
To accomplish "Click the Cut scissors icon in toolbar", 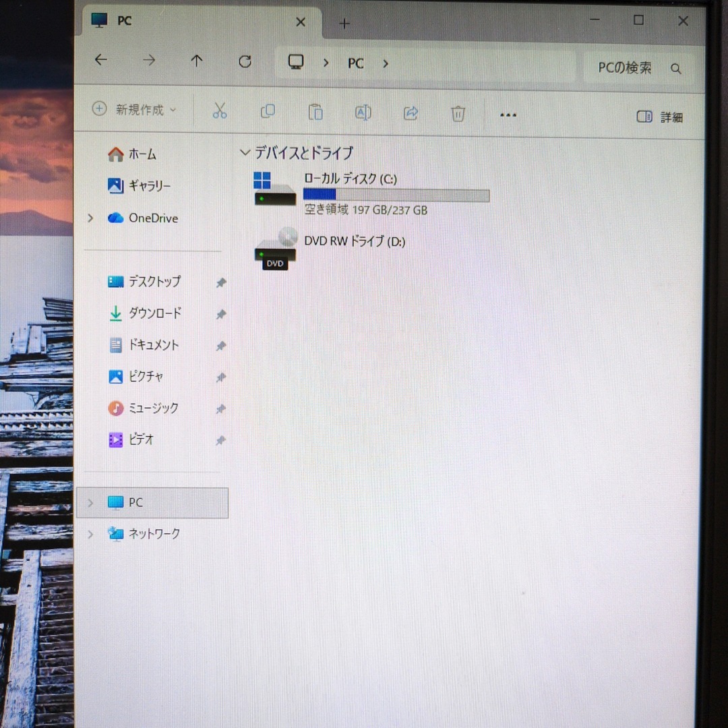I will 220,111.
